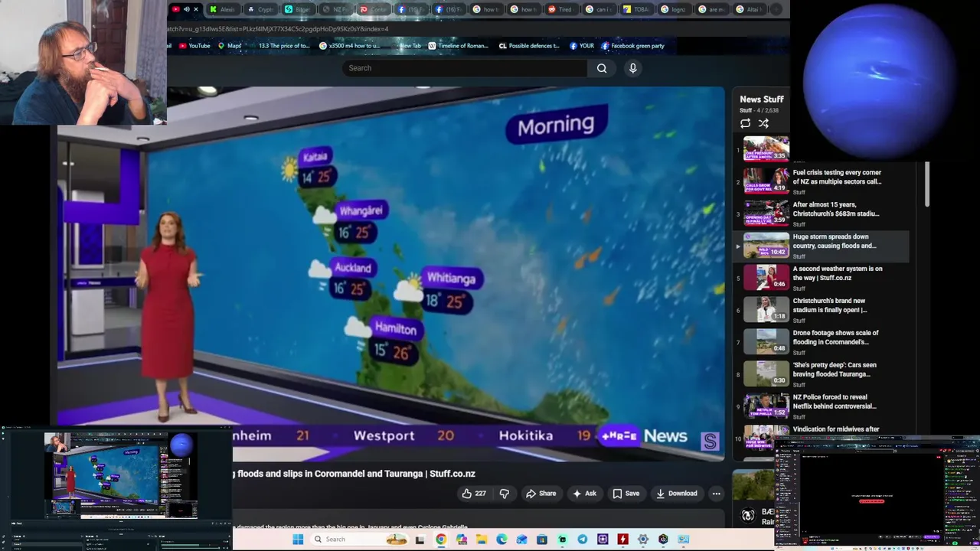The height and width of the screenshot is (551, 980).
Task: Download the video using Download button
Action: click(x=676, y=494)
